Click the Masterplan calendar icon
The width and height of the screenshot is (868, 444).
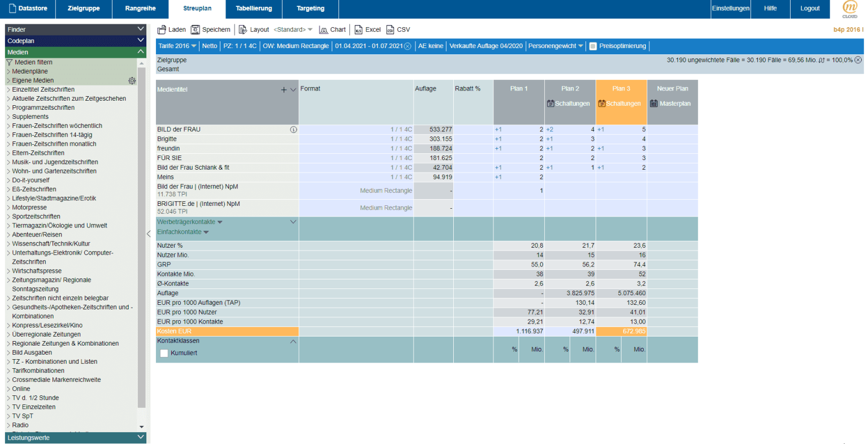click(654, 104)
